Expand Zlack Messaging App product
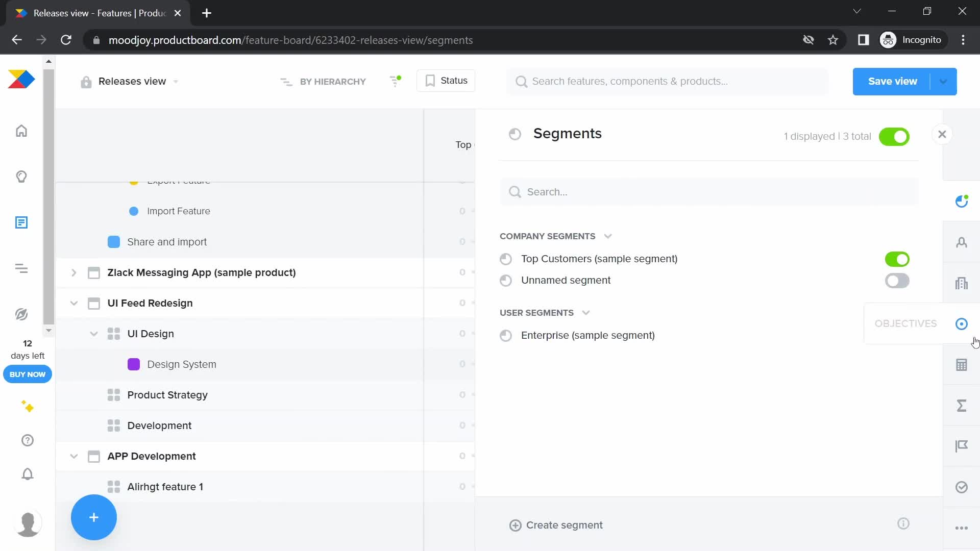Viewport: 980px width, 551px height. [x=73, y=273]
